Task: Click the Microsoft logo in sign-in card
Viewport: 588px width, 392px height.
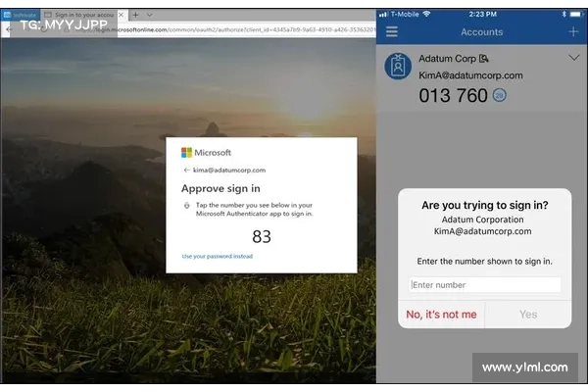Action: click(x=206, y=152)
